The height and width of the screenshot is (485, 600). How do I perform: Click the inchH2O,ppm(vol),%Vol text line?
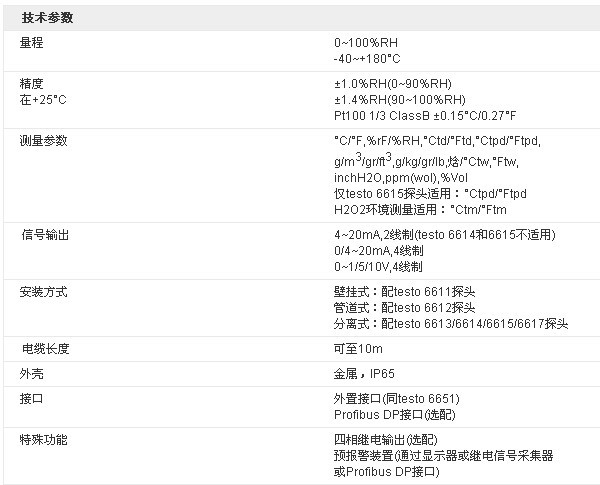(397, 177)
